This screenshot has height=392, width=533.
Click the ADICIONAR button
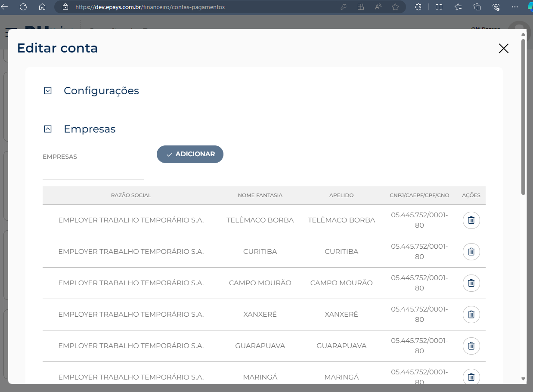pos(190,154)
